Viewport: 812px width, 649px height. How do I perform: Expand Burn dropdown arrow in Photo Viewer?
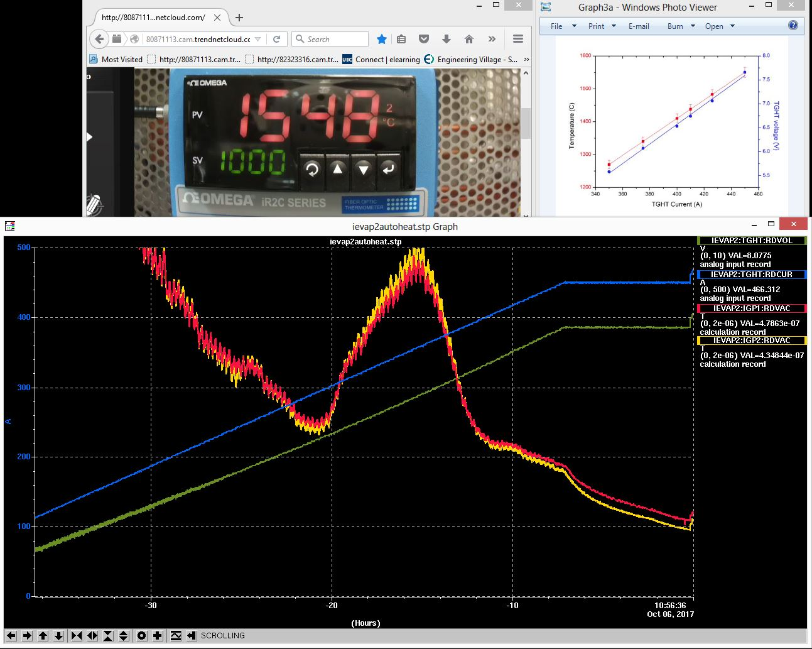[693, 26]
